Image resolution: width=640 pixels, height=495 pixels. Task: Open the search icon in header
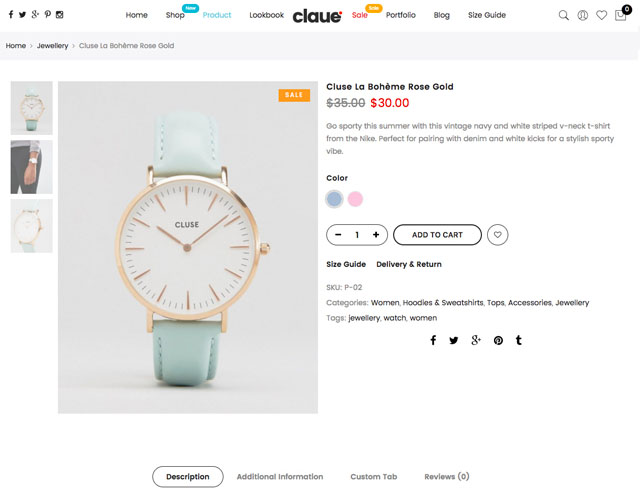tap(564, 16)
